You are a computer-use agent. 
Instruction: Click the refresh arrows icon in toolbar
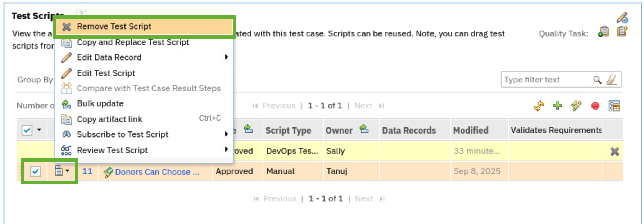pyautogui.click(x=539, y=106)
